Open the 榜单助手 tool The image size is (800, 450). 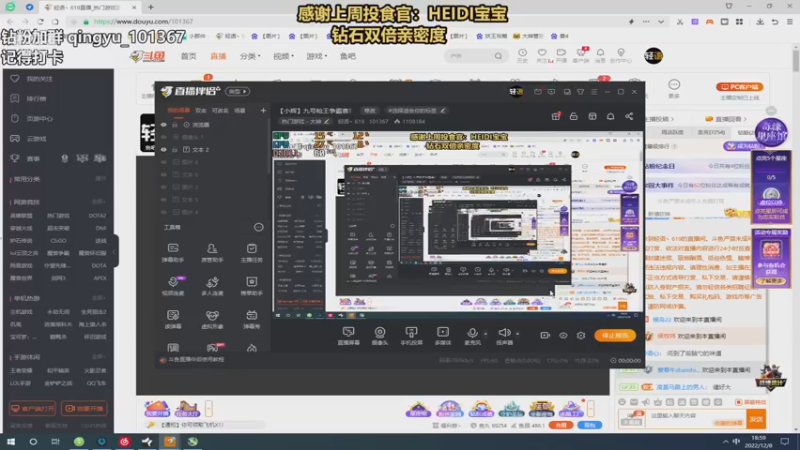pyautogui.click(x=252, y=286)
